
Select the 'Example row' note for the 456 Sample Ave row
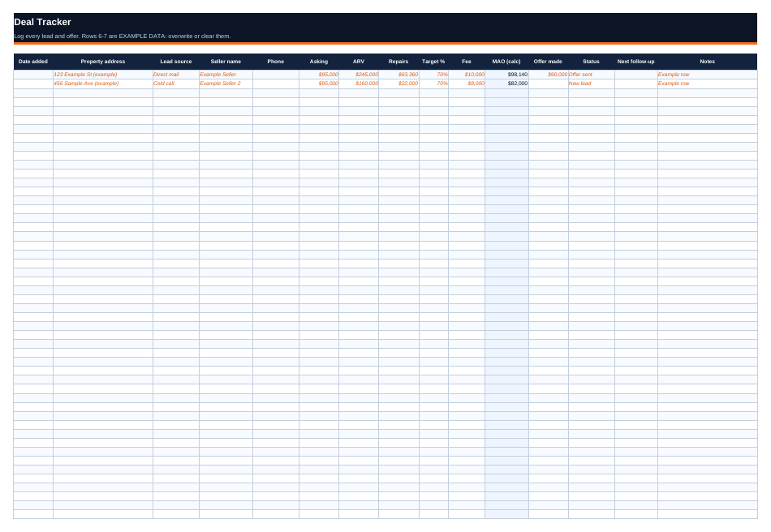708,84
